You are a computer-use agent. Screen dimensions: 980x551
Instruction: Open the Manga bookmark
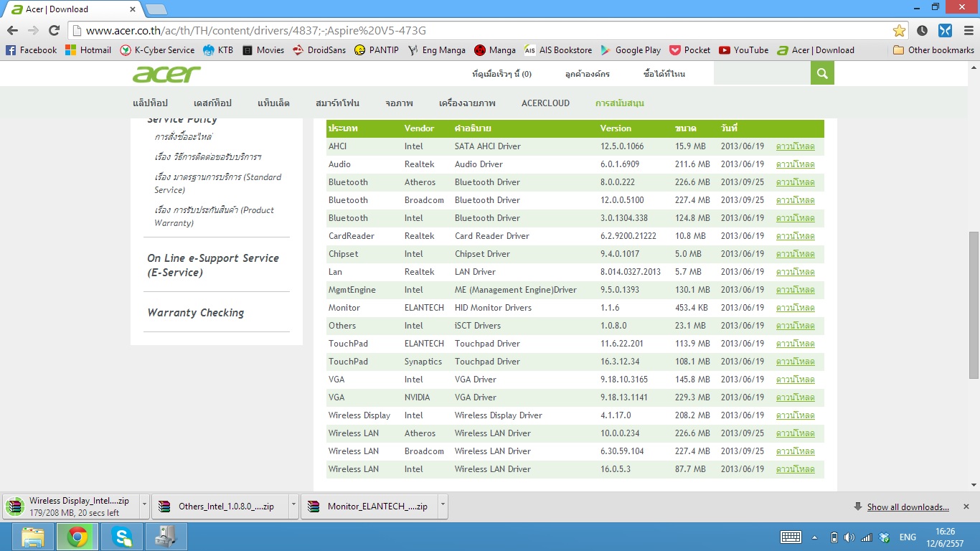click(x=495, y=50)
